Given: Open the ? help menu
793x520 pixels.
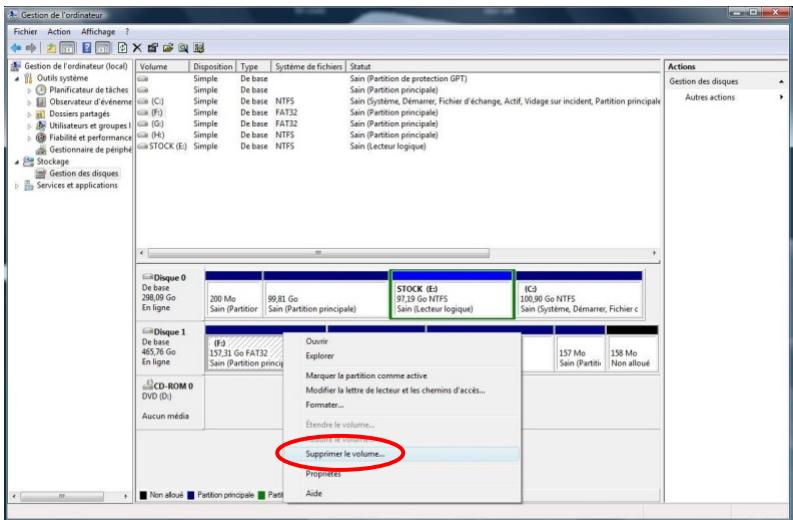Looking at the screenshot, I should [127, 31].
